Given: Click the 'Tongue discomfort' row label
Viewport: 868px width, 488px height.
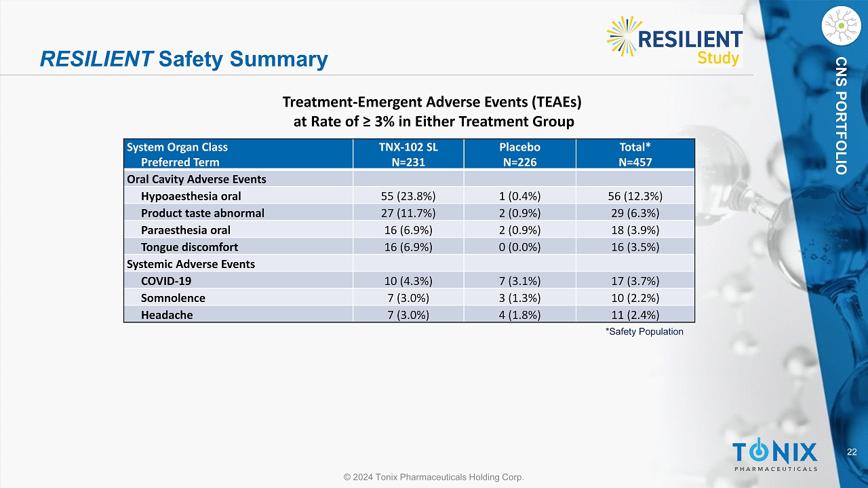Looking at the screenshot, I should 189,247.
